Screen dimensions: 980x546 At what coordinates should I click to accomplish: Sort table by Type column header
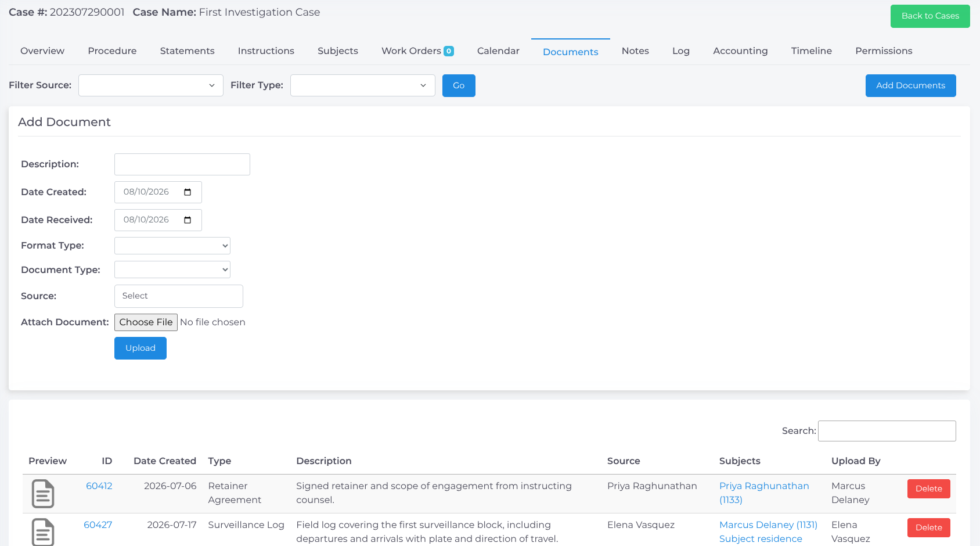[x=219, y=461]
